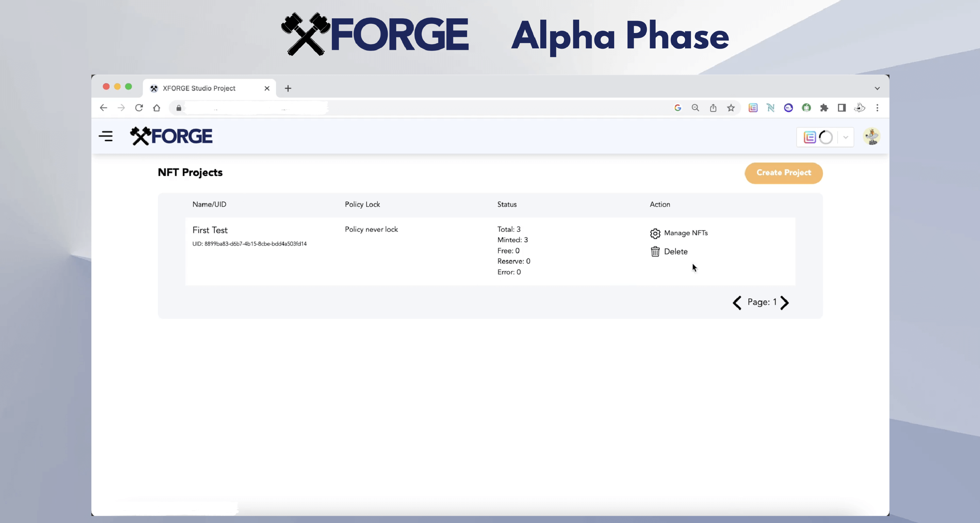Click the Delete trash can icon
980x523 pixels.
coord(655,252)
